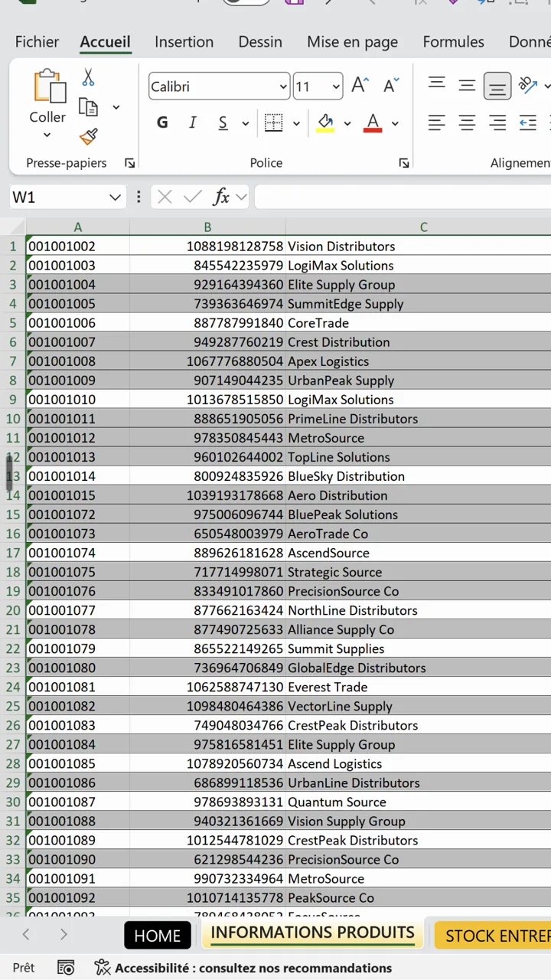
Task: Click formula bar options dots
Action: click(x=139, y=198)
